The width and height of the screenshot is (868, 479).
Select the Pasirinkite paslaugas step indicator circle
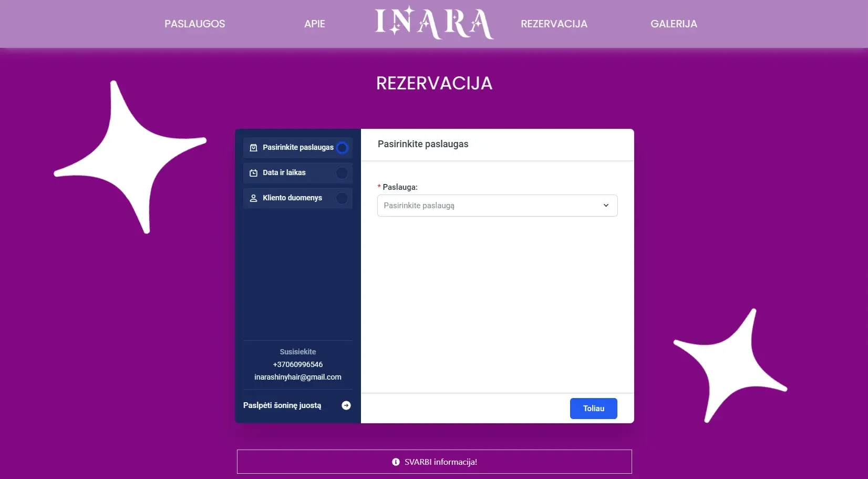pyautogui.click(x=342, y=148)
